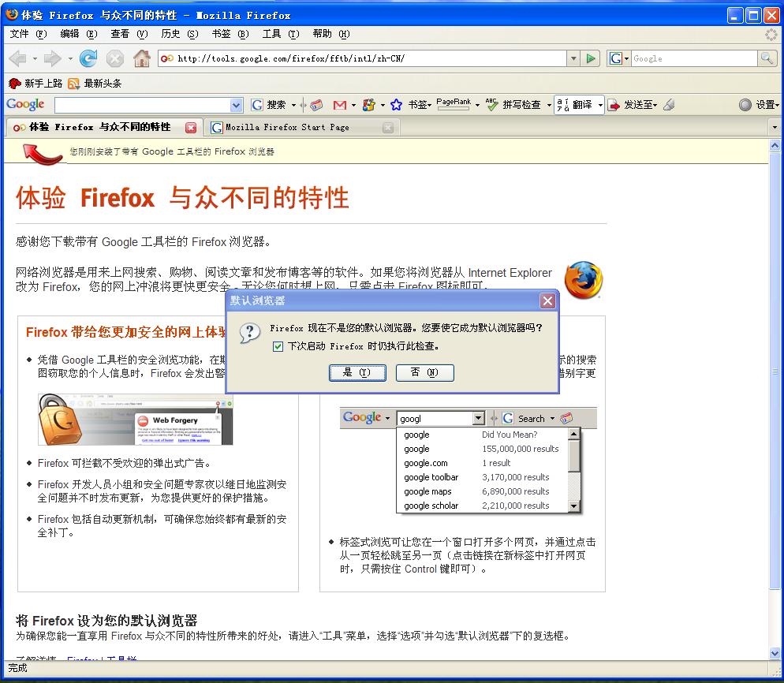The height and width of the screenshot is (683, 784).
Task: Open the Google search engine selector icon
Action: point(619,58)
